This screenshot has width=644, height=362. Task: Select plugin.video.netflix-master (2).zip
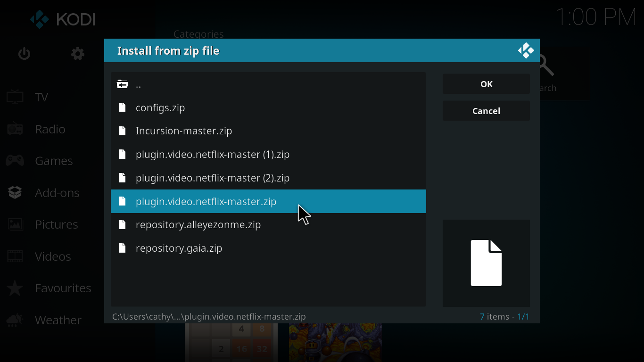pos(268,178)
